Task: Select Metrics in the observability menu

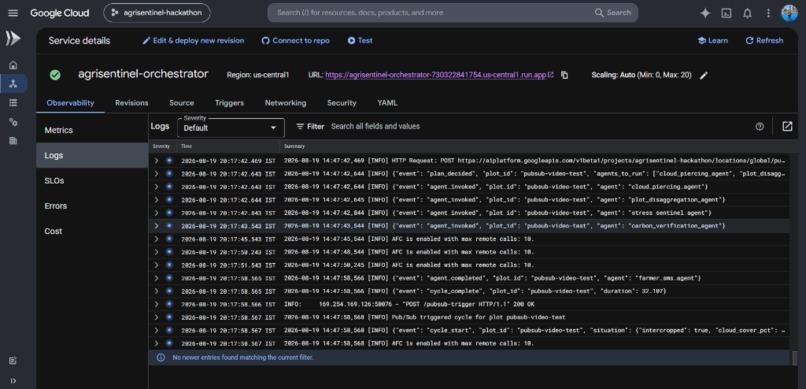Action: (x=92, y=130)
